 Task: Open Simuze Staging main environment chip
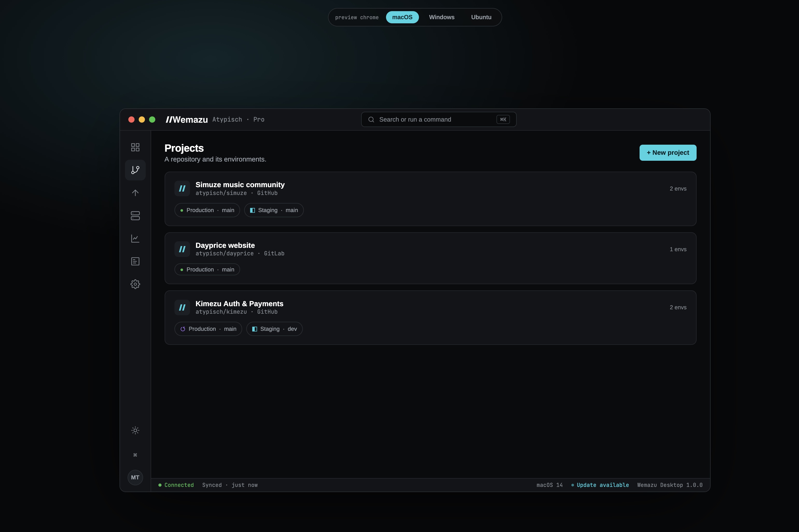(x=274, y=210)
